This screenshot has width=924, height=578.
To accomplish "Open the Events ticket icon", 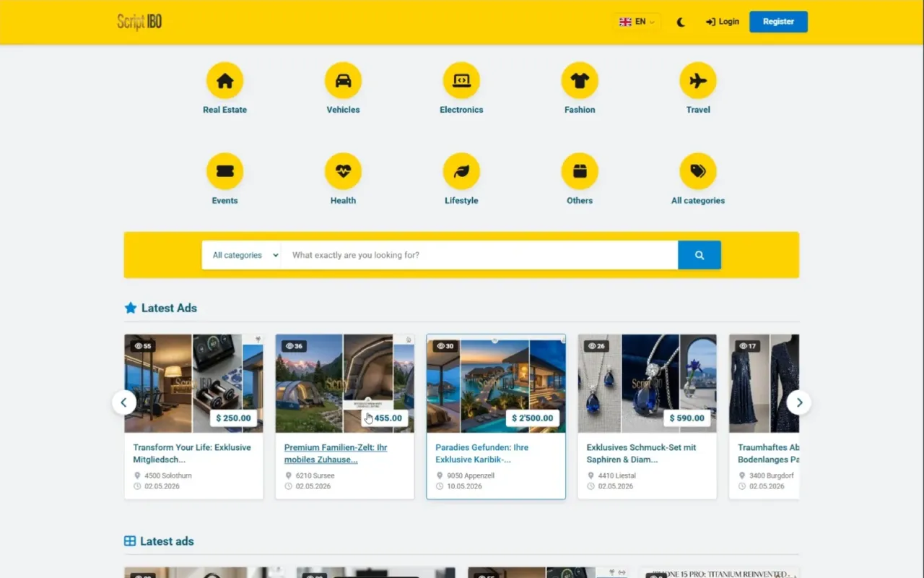I will tap(225, 171).
